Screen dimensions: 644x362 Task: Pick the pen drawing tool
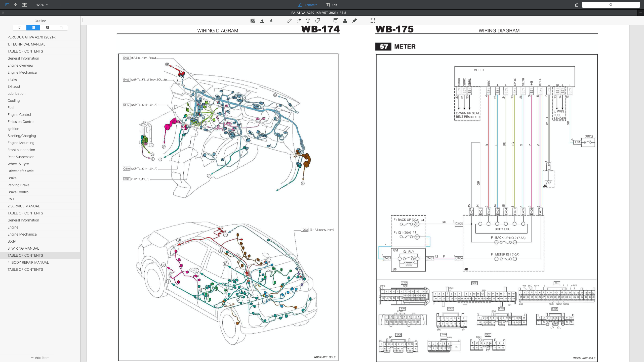pyautogui.click(x=289, y=21)
